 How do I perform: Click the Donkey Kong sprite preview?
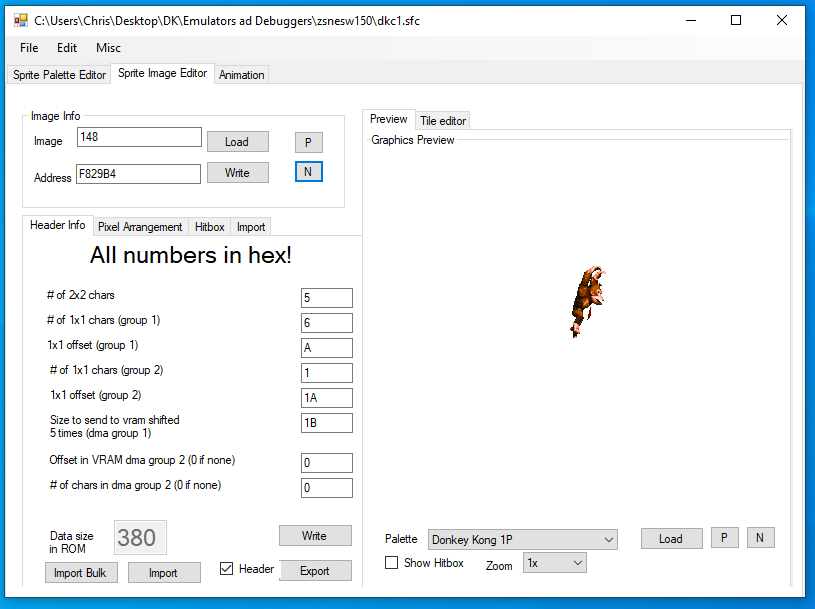point(588,301)
